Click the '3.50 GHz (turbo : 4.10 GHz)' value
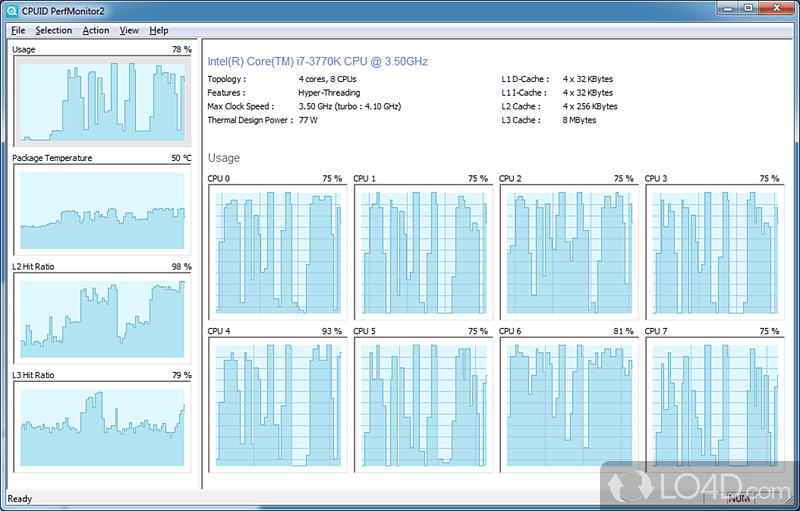 coord(350,107)
